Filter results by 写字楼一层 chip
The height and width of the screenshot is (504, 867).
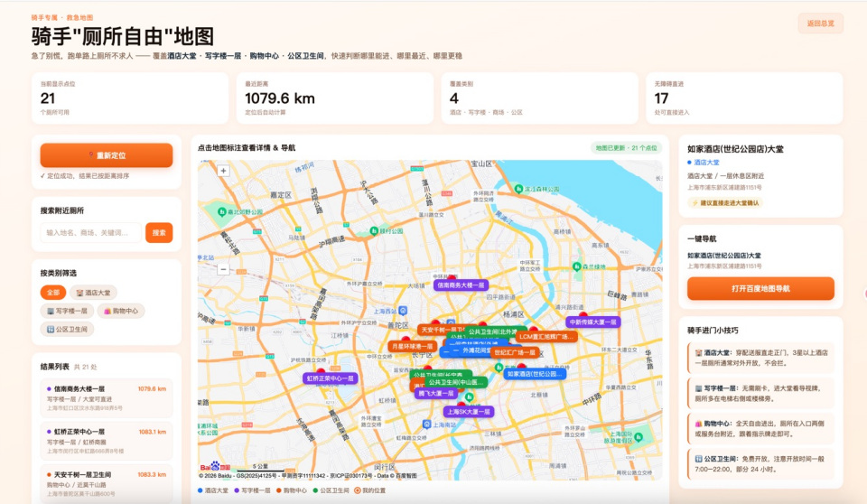pos(67,311)
